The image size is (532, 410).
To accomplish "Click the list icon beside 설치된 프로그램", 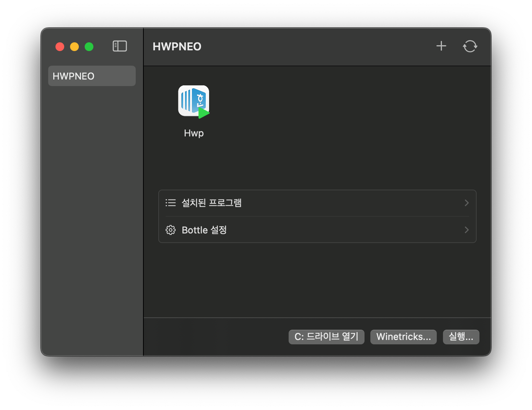I will 170,203.
